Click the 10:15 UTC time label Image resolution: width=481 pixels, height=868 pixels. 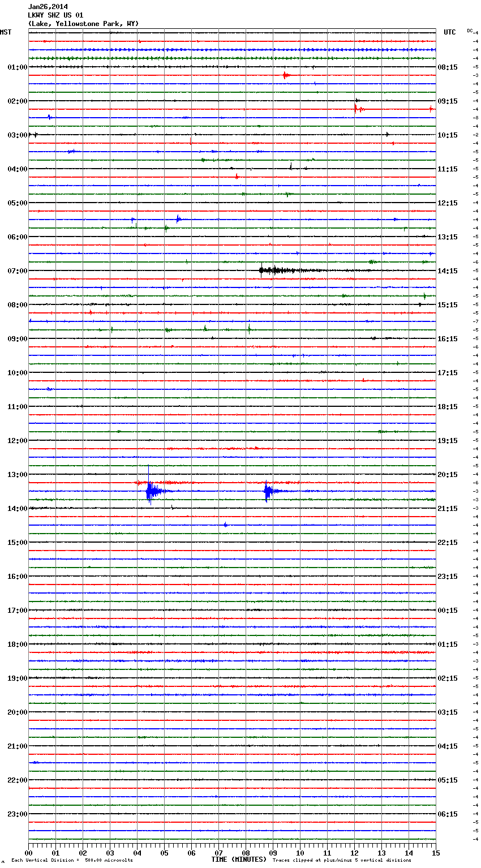click(448, 135)
